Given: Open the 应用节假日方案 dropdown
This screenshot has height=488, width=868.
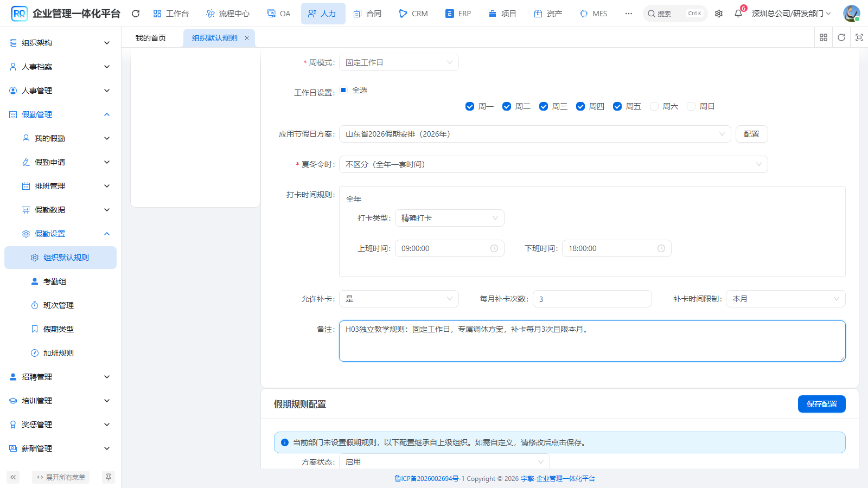Looking at the screenshot, I should (535, 134).
